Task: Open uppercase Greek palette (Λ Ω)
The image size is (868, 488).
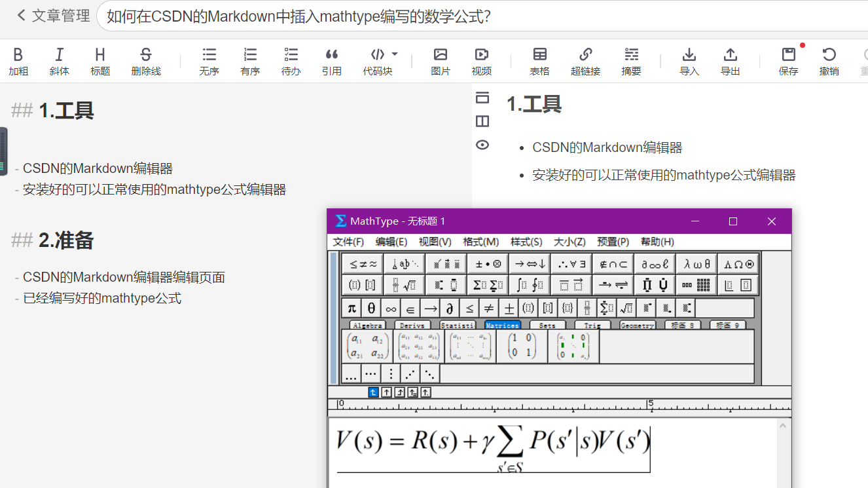Action: tap(738, 264)
